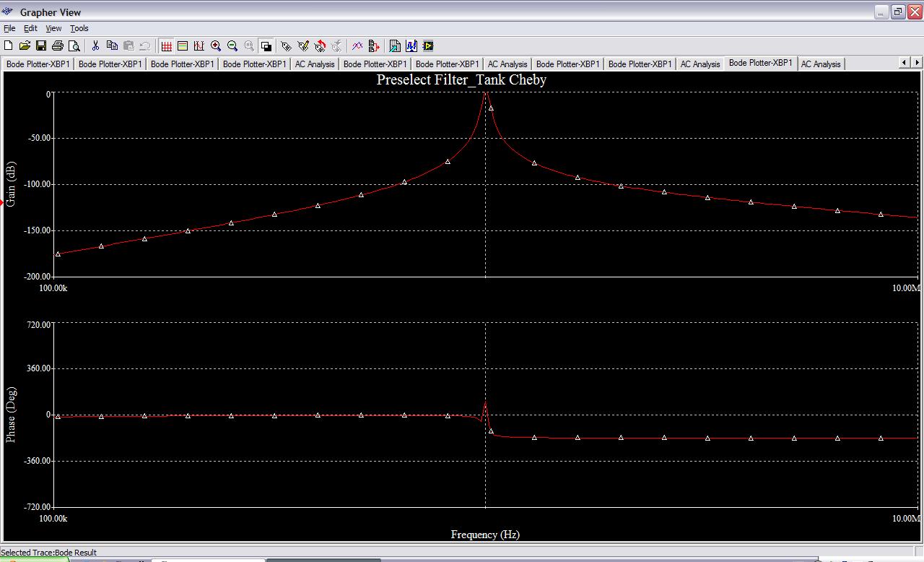Toggle the red grid display
The image size is (924, 562).
click(x=166, y=46)
